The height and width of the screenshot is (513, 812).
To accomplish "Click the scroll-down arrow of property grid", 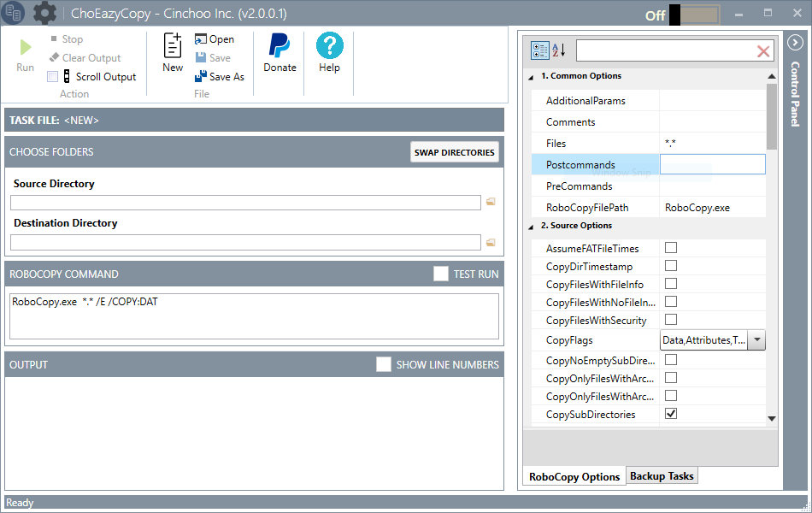I will coord(772,418).
